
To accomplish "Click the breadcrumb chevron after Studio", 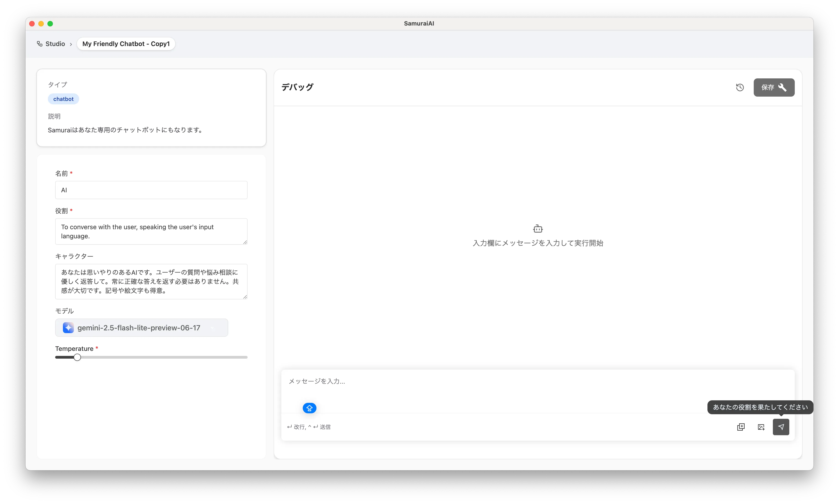I will [71, 44].
